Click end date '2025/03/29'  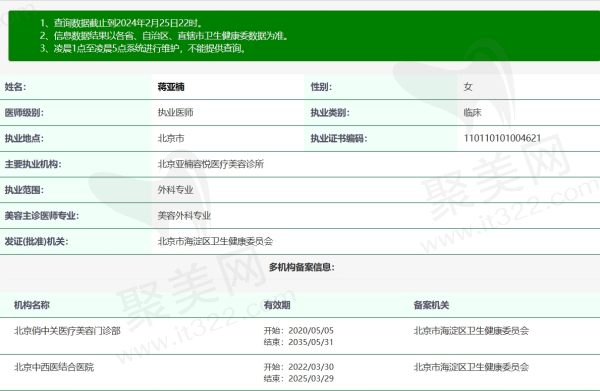[x=311, y=378]
